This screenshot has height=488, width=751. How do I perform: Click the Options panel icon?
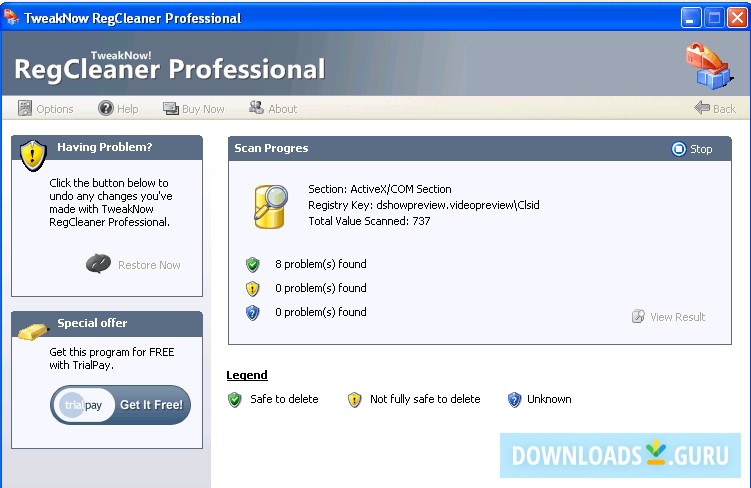point(24,108)
